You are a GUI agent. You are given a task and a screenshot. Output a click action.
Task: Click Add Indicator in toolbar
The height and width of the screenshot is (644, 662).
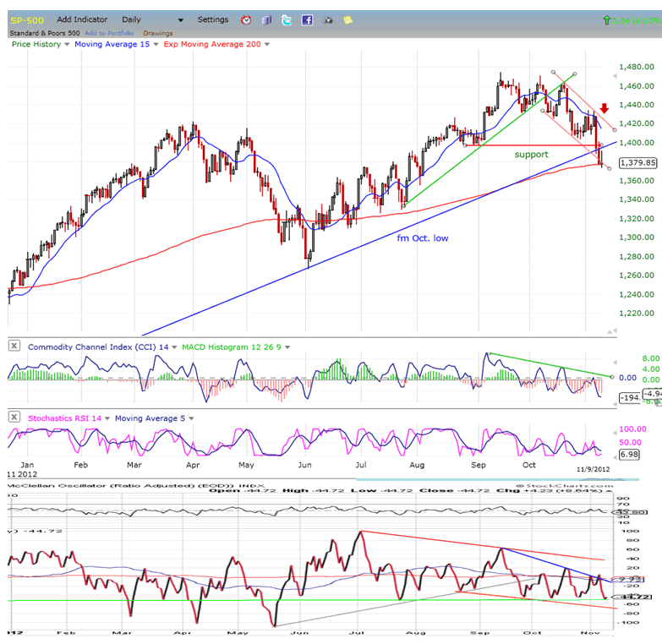pos(81,19)
